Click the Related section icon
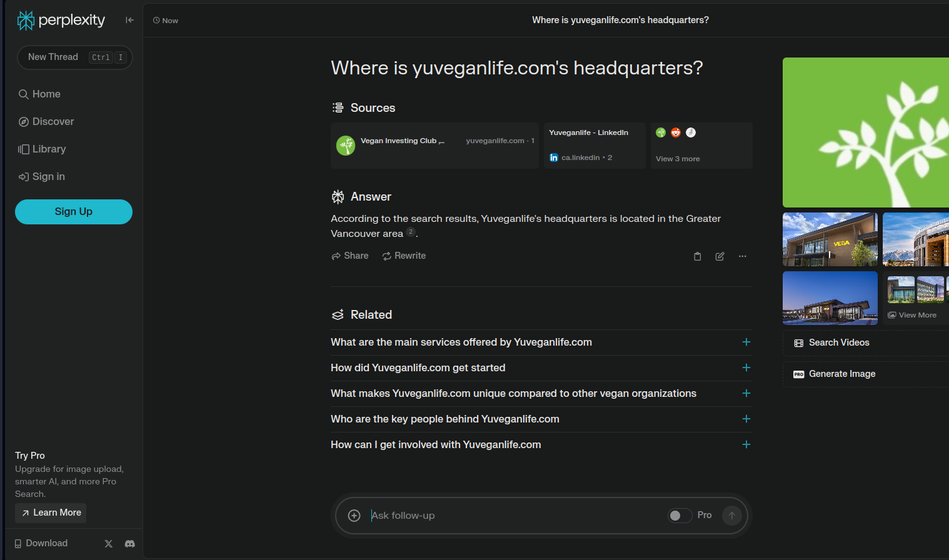Screen dimensions: 949x560 [338, 315]
